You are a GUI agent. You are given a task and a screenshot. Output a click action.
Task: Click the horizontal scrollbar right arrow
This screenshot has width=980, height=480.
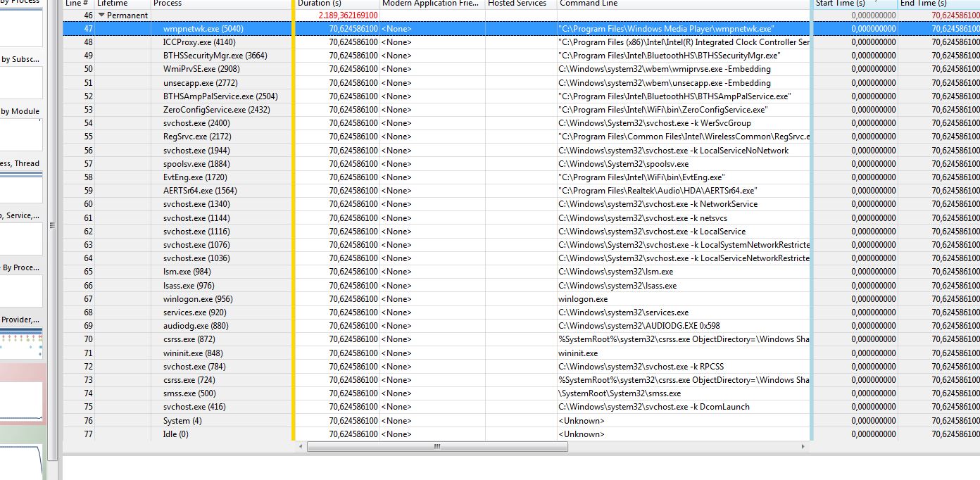click(x=803, y=446)
